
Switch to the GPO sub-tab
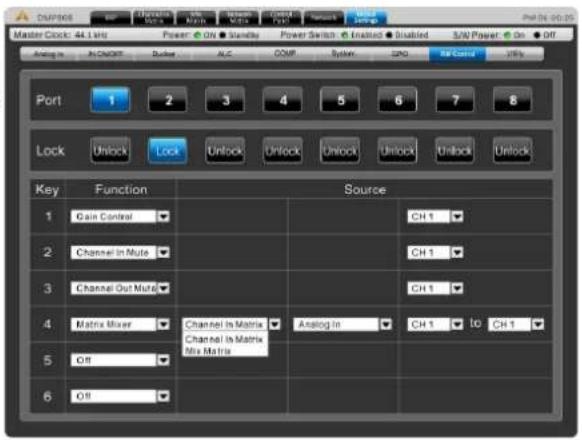tap(400, 54)
